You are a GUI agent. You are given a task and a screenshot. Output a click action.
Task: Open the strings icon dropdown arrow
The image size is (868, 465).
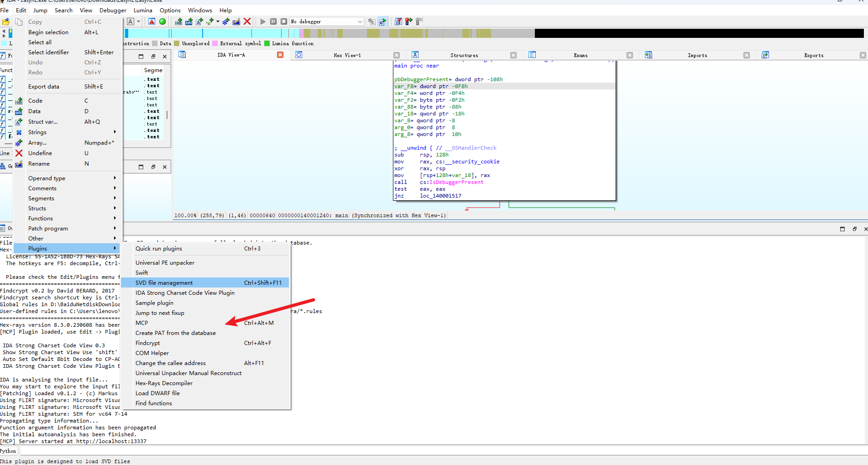pyautogui.click(x=218, y=21)
